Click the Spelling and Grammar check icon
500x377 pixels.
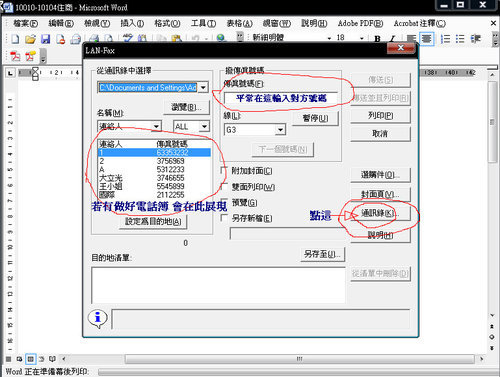click(x=128, y=38)
